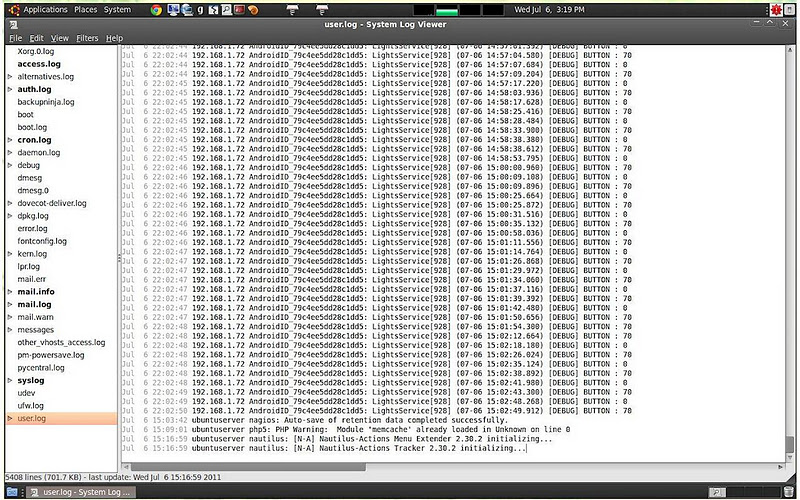This screenshot has width=800, height=500.
Task: Select error.log in the log list
Action: pos(32,229)
